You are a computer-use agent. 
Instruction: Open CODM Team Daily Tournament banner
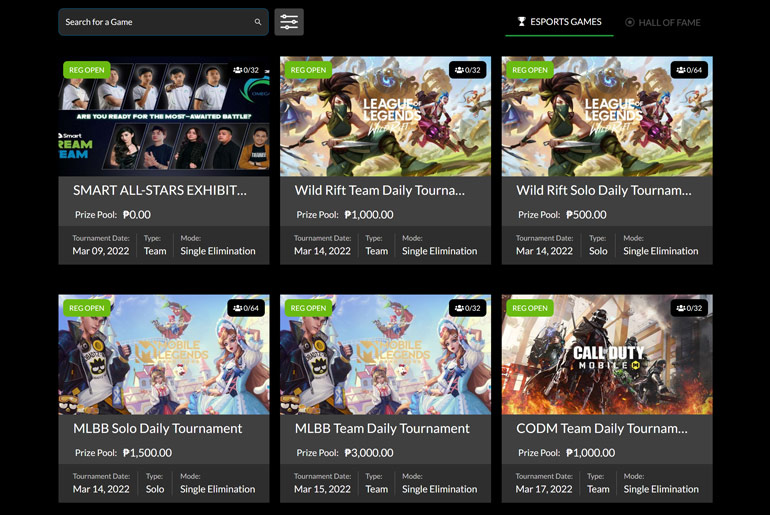click(x=607, y=354)
